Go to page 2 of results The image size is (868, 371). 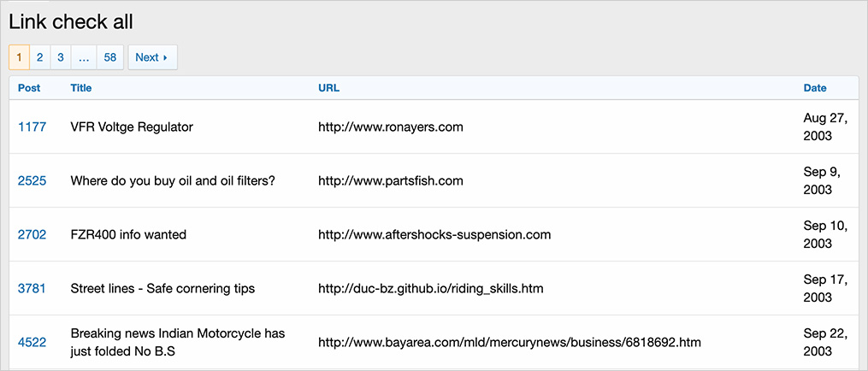[x=40, y=57]
